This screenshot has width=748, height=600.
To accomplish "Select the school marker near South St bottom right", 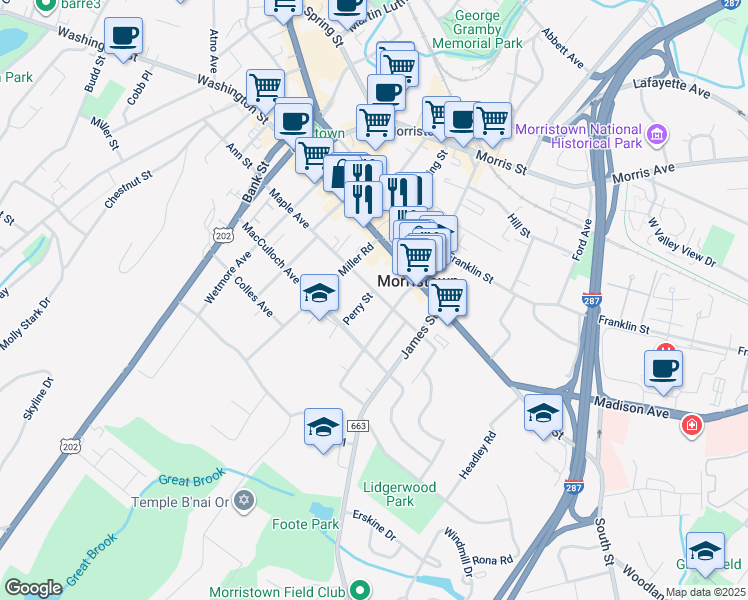I will tap(705, 554).
